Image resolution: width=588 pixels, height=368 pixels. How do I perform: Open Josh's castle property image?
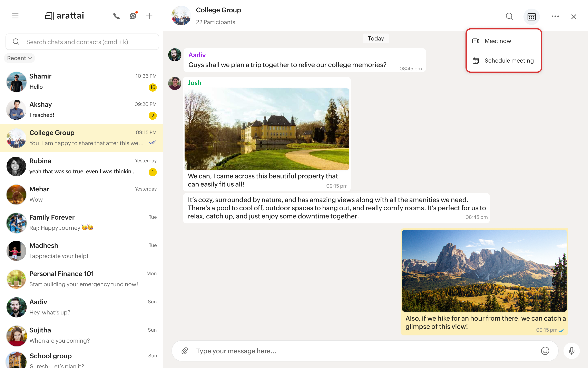pyautogui.click(x=267, y=129)
